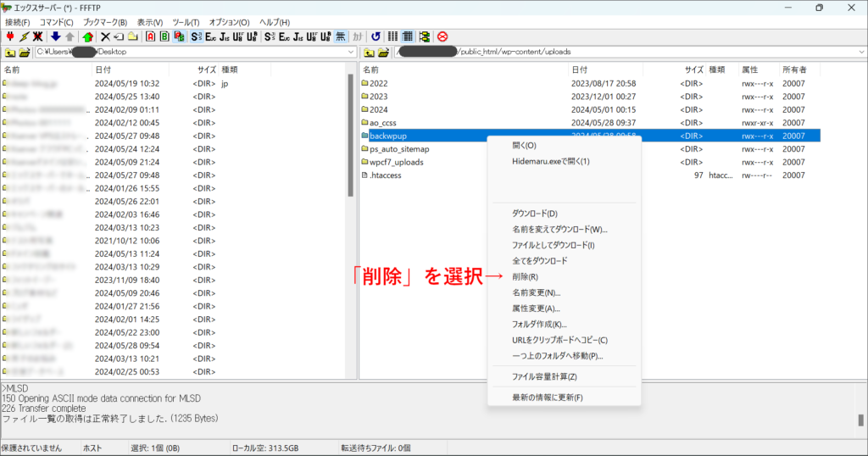Toggle the highlighted Shift-JIS kanji code icon
Viewport: 868px width, 456px height.
point(196,36)
